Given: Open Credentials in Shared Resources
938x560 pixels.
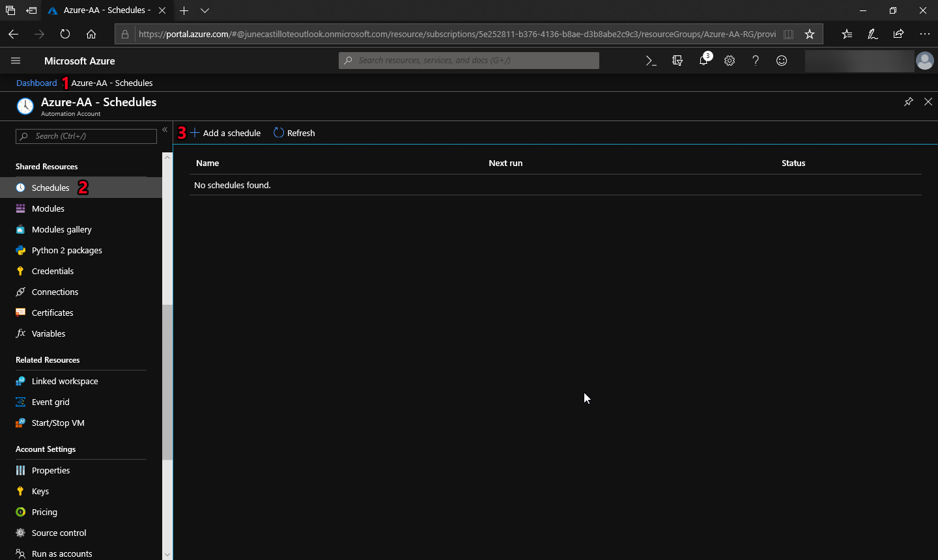Looking at the screenshot, I should click(x=52, y=271).
